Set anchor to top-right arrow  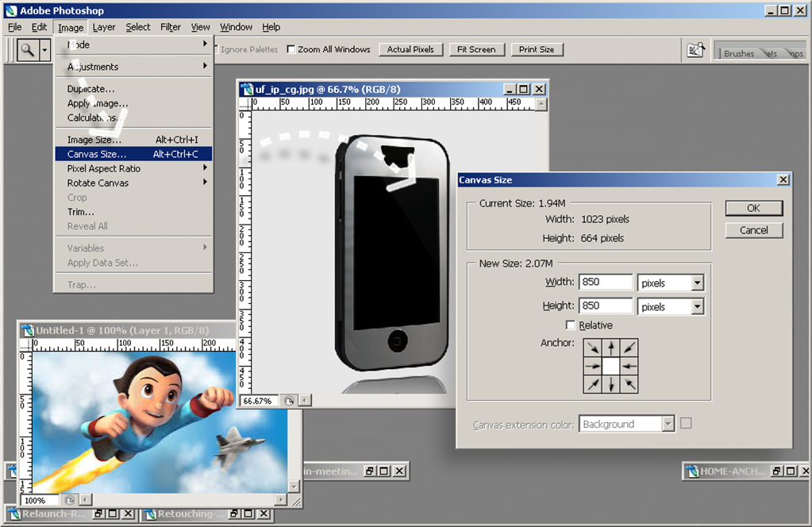tap(629, 348)
